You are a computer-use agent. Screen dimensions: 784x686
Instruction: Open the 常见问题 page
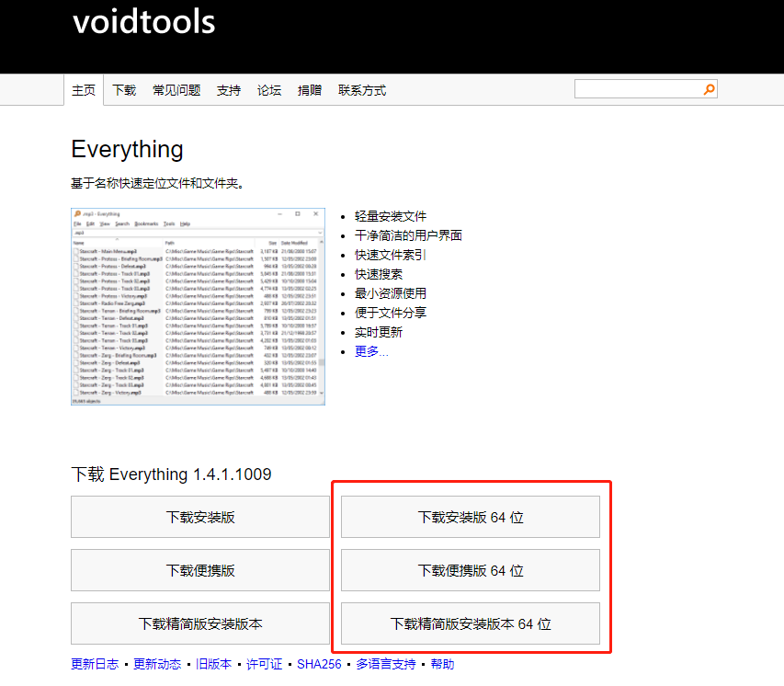[x=176, y=90]
